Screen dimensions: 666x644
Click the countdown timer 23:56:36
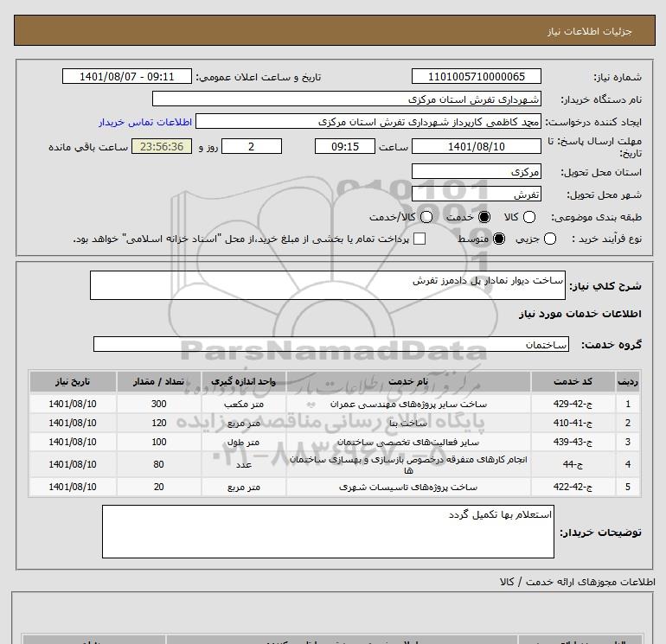[162, 146]
